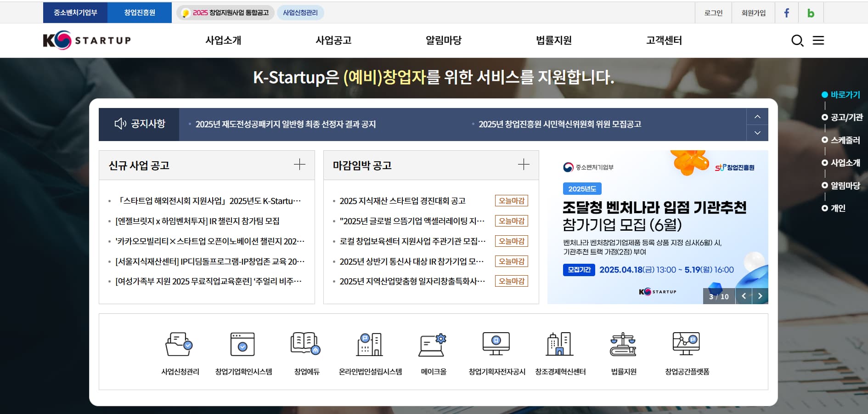
Task: Advance the banner carousel with the next arrow
Action: tap(761, 296)
